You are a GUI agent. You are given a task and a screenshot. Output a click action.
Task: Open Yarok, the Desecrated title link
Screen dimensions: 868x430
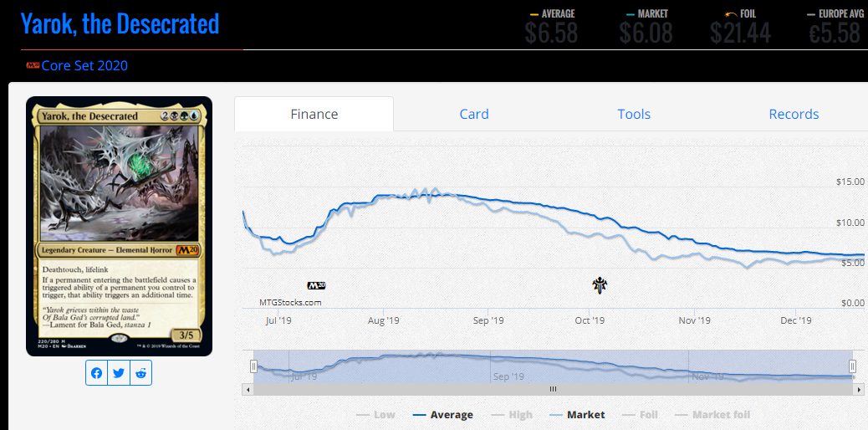120,23
